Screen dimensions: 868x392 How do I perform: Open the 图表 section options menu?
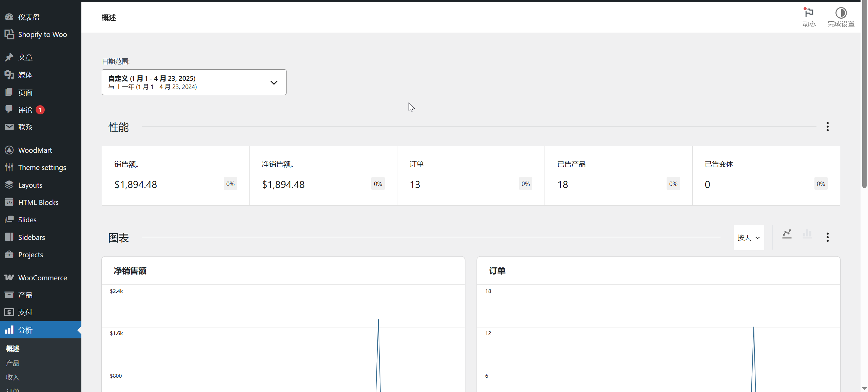828,237
